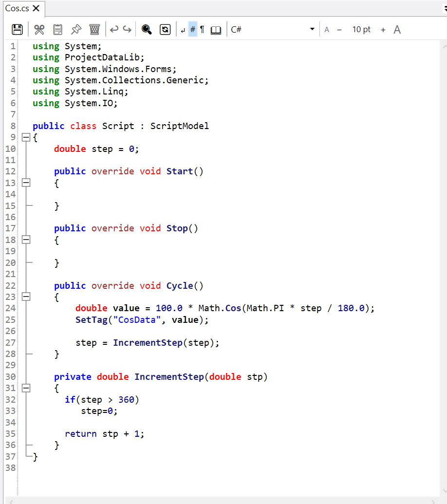This screenshot has width=447, height=504.
Task: Collapse the Stop method fold at line 18
Action: pyautogui.click(x=26, y=240)
